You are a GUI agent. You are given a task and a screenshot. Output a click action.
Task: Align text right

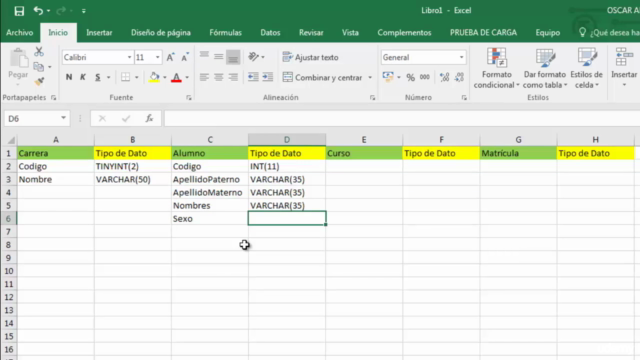point(233,77)
